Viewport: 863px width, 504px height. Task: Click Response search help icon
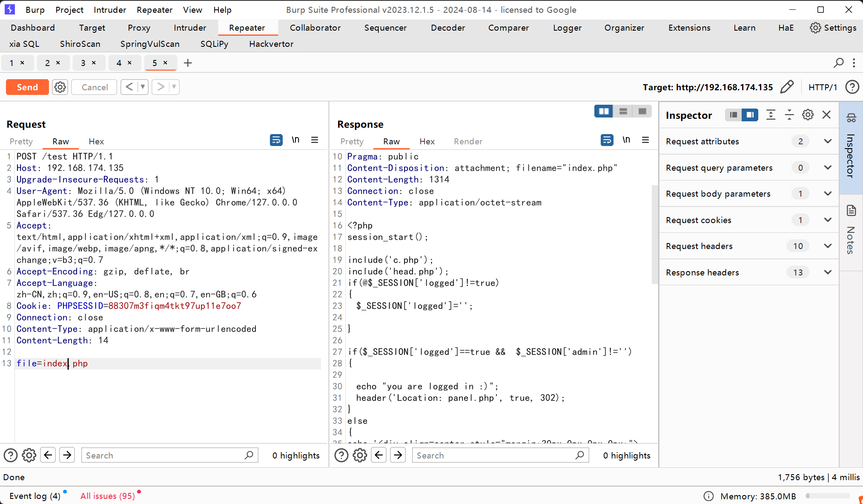341,455
